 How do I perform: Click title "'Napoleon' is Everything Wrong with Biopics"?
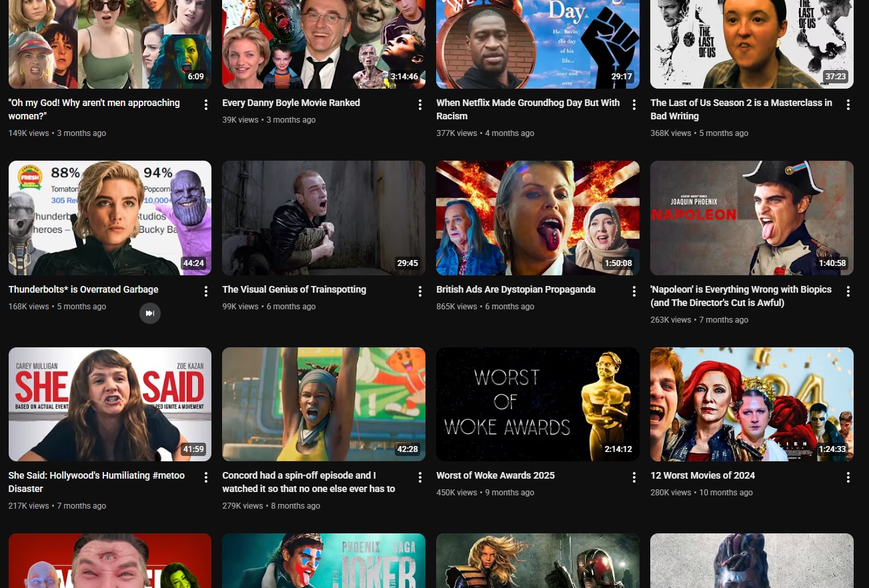[741, 296]
